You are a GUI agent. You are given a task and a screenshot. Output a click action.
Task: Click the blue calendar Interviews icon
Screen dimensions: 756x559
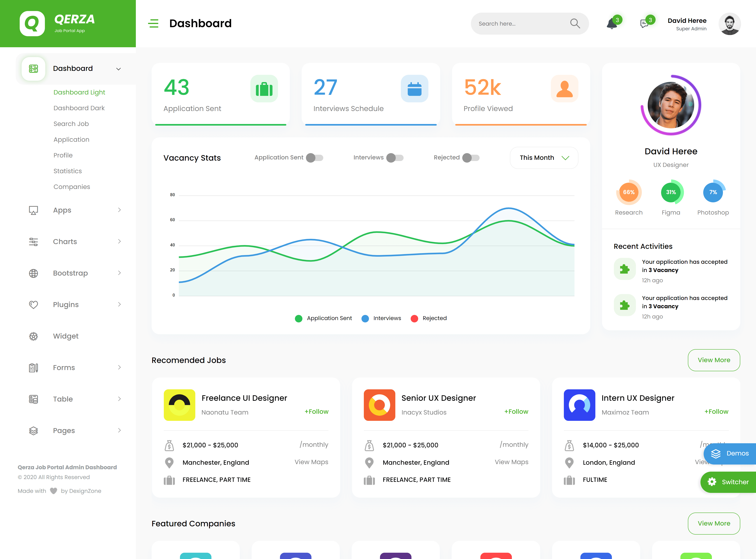(x=414, y=89)
